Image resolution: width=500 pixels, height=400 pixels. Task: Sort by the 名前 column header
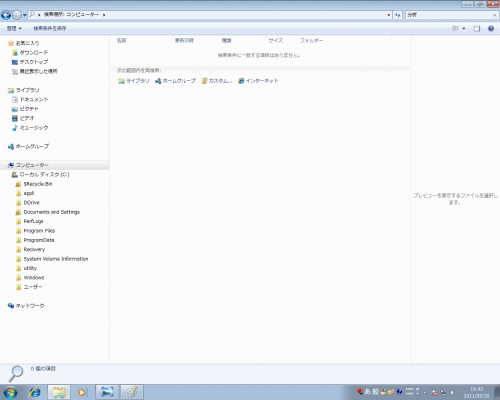click(121, 40)
